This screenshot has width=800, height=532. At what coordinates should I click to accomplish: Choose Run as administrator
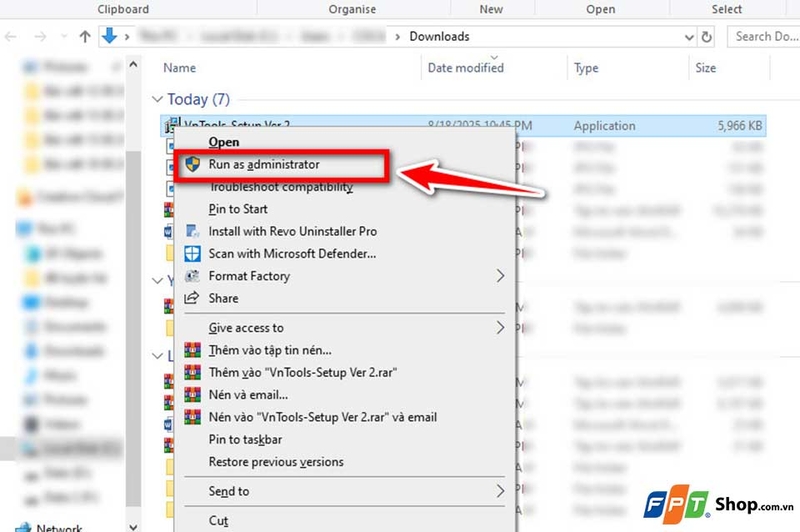click(264, 164)
